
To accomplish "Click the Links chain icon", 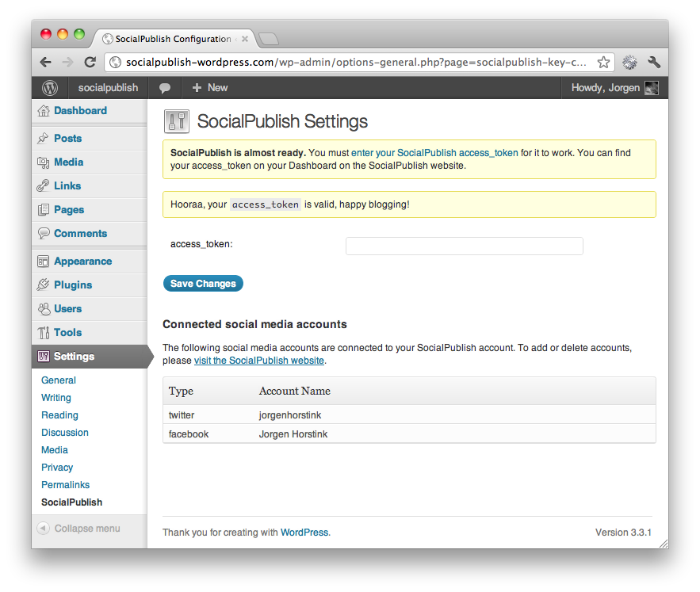I will coord(44,185).
